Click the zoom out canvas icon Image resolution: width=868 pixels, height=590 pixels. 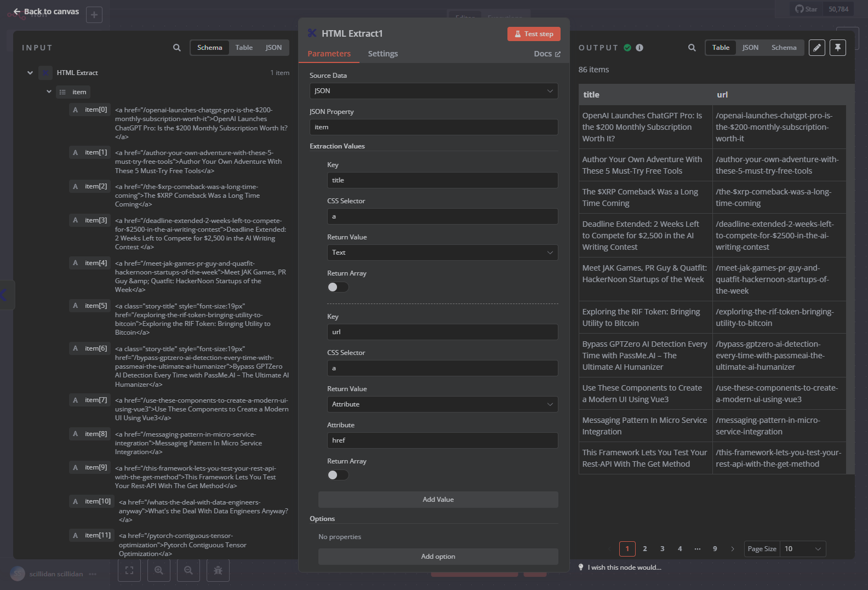189,570
